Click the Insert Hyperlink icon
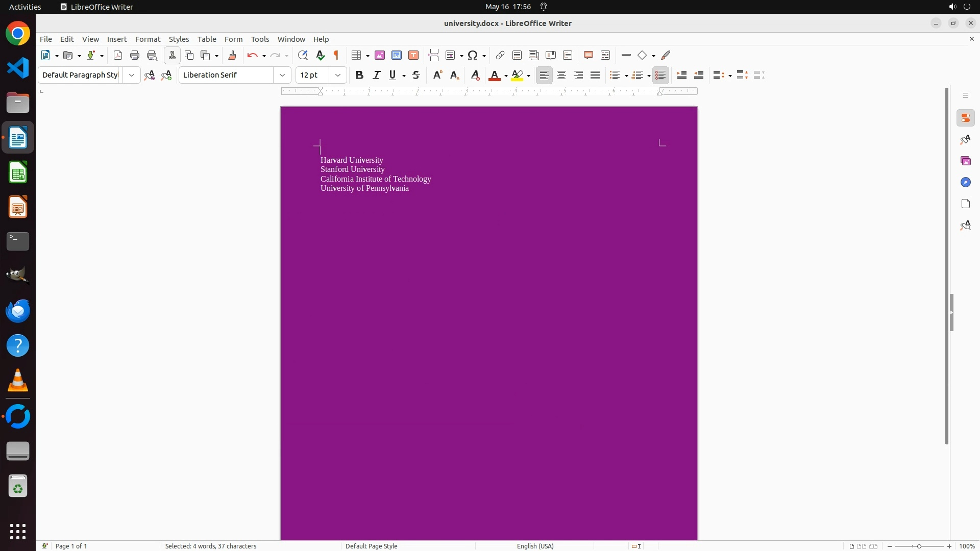The height and width of the screenshot is (551, 980). 500,55
